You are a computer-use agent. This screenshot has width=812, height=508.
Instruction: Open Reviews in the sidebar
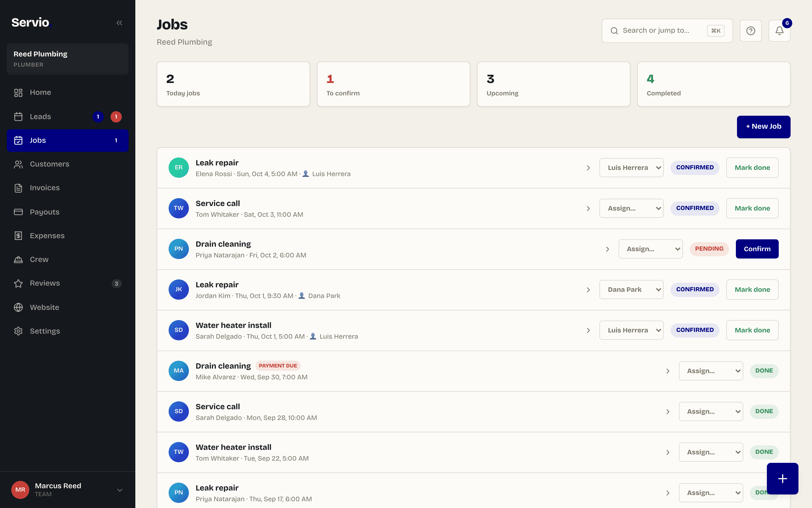pos(67,283)
